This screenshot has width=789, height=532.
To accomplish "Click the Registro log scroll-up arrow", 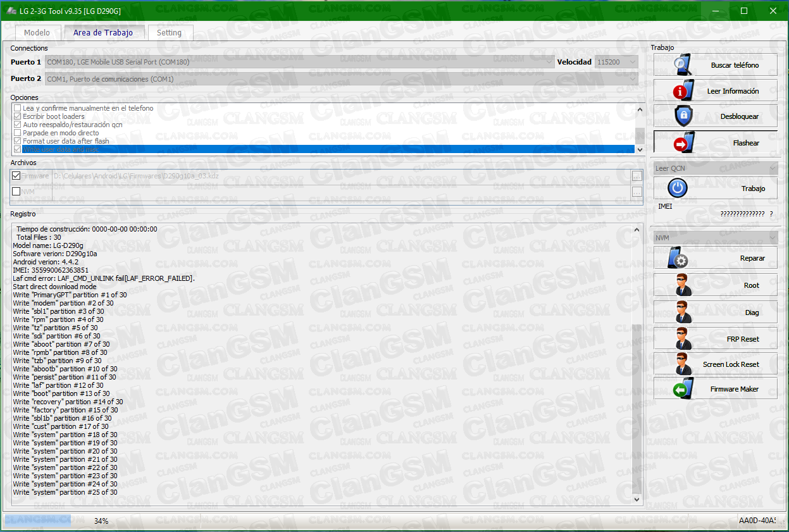I will (637, 230).
